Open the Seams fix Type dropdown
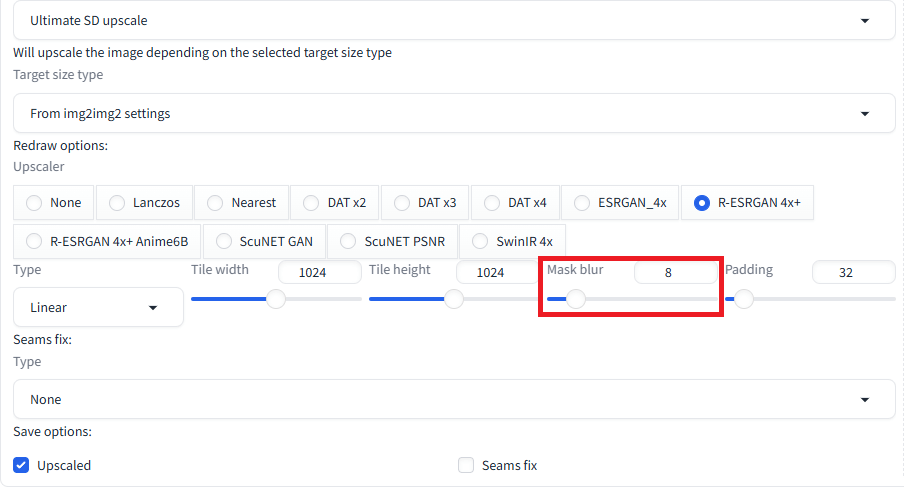The height and width of the screenshot is (497, 904). point(454,399)
